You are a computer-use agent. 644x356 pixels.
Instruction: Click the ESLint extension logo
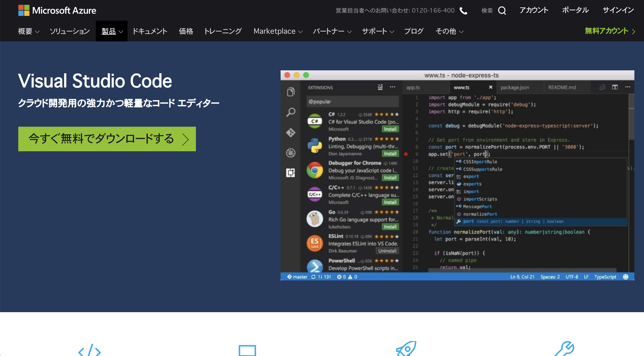pos(315,243)
